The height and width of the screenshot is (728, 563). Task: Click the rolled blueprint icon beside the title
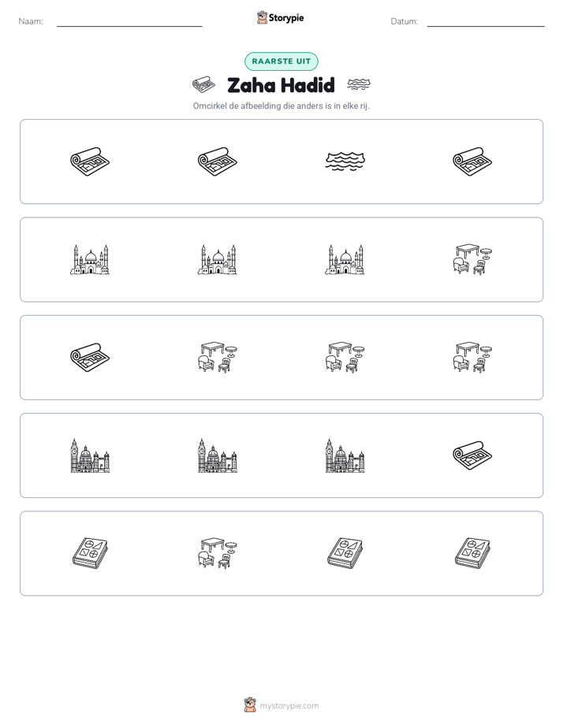click(x=204, y=85)
